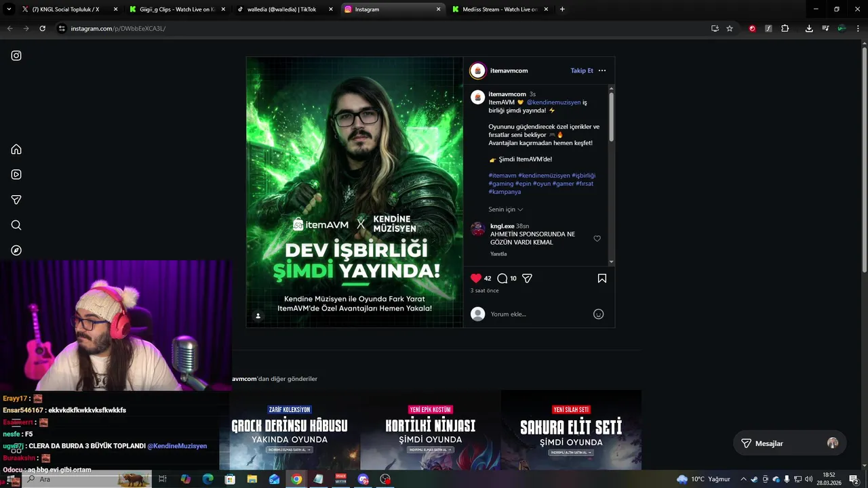Open the tab search dropdown arrow
Image resolution: width=868 pixels, height=488 pixels.
pyautogui.click(x=9, y=9)
